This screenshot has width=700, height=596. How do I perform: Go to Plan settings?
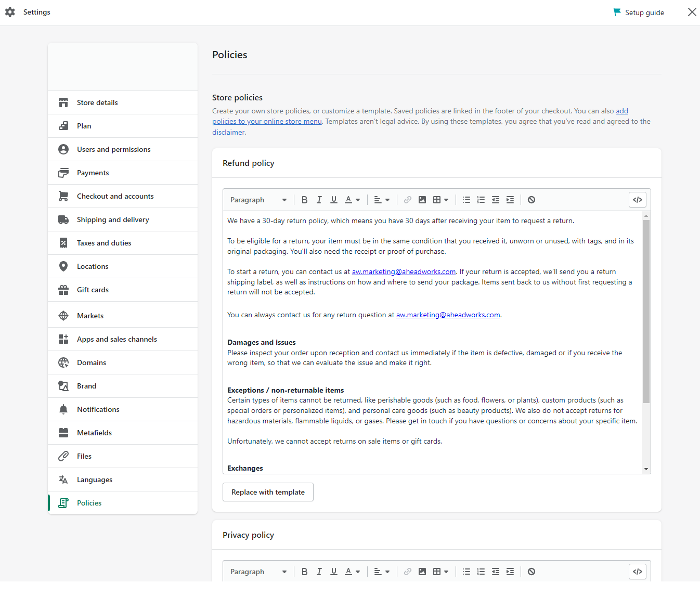tap(123, 126)
